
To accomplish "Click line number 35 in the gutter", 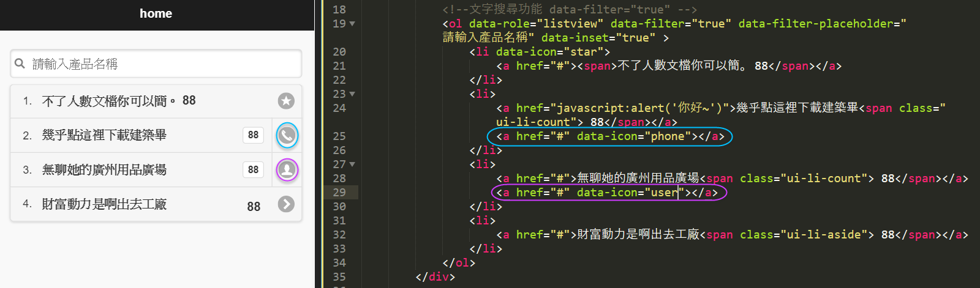I will (339, 277).
